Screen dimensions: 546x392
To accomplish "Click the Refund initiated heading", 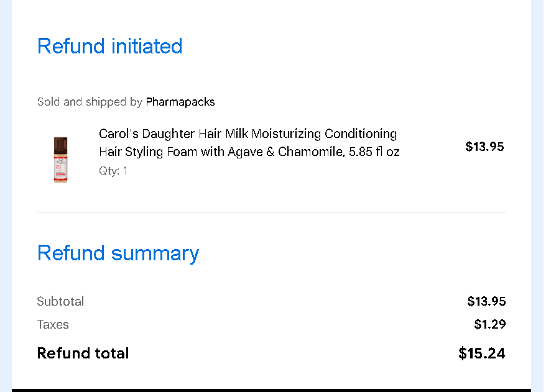I will (109, 46).
